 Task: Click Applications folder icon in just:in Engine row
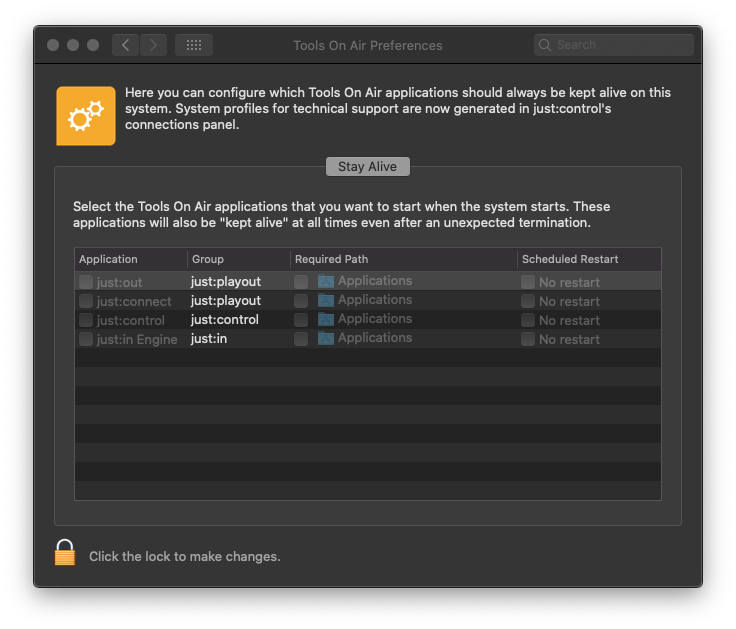click(x=326, y=338)
